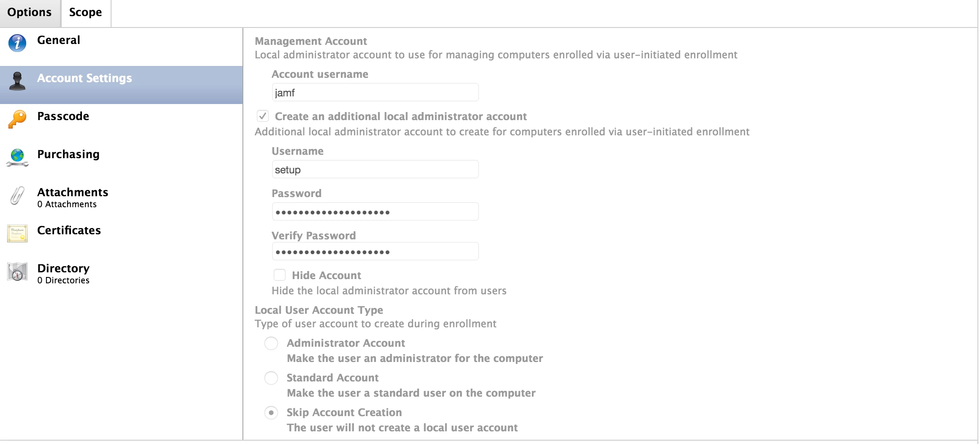Choose Standard Account radio option
The height and width of the screenshot is (444, 980).
(x=271, y=378)
